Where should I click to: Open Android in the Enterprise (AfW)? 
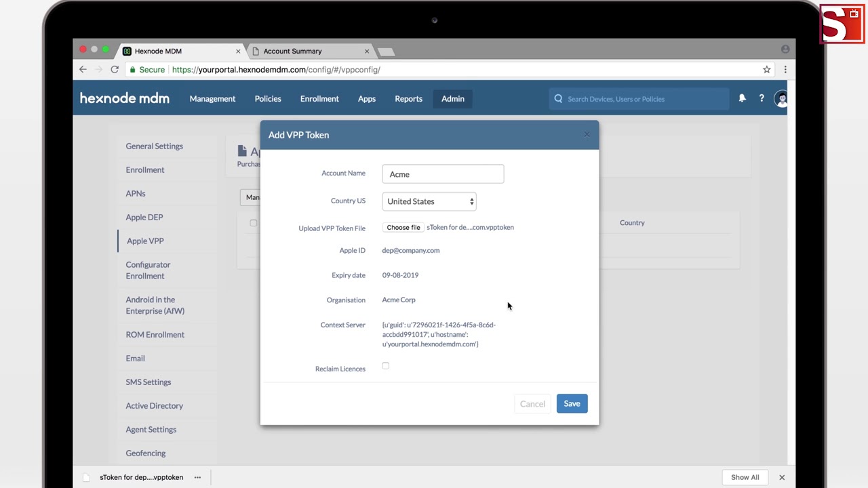[x=155, y=305]
